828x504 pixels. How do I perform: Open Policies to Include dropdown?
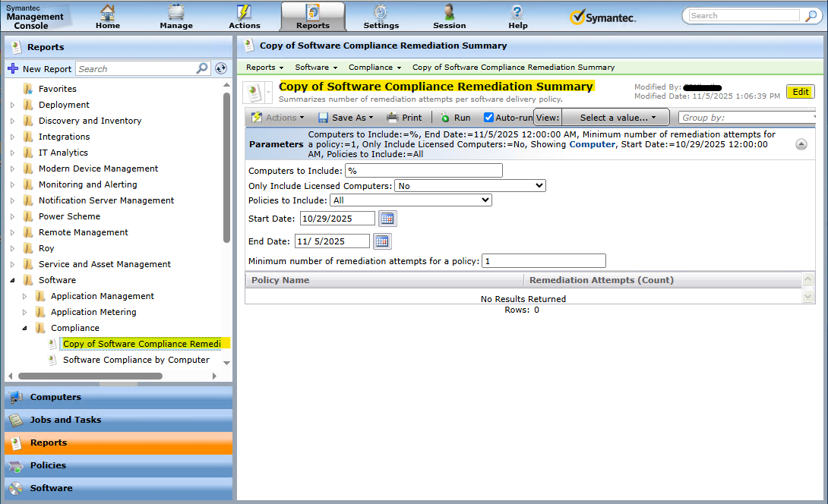pyautogui.click(x=411, y=200)
